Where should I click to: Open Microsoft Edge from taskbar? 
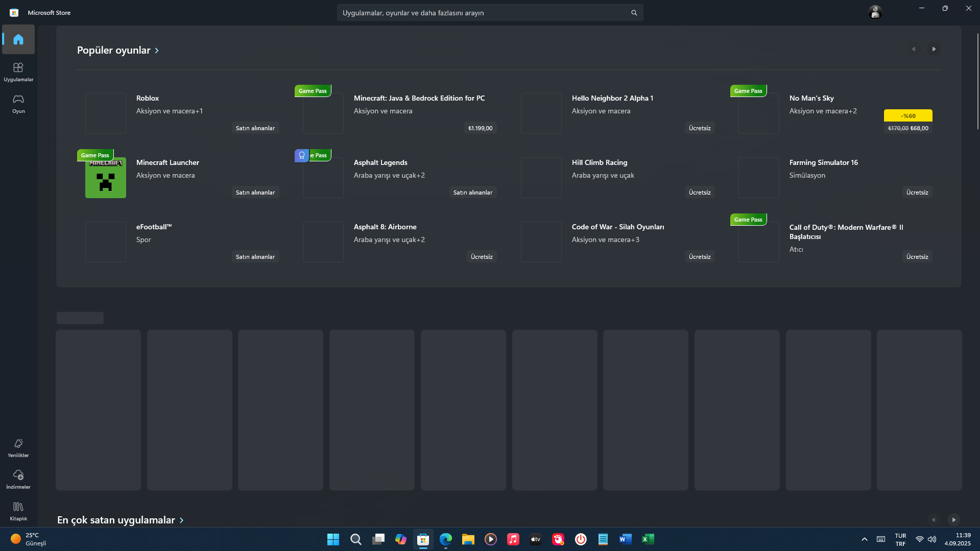(446, 539)
